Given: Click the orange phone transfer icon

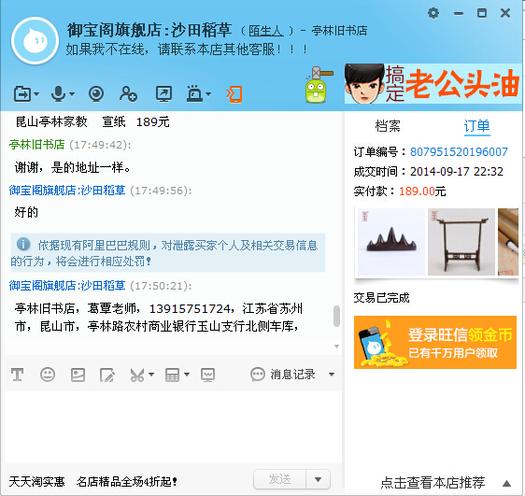Looking at the screenshot, I should [x=234, y=94].
